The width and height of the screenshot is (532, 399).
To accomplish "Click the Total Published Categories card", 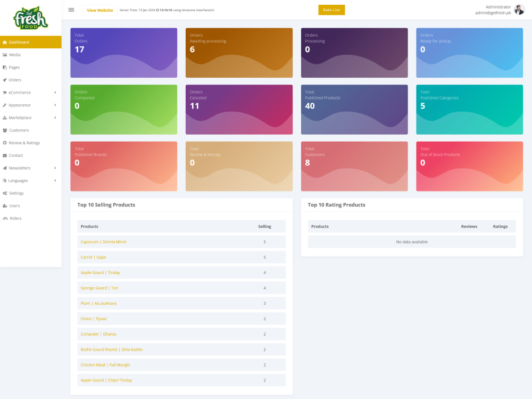I will tap(470, 109).
